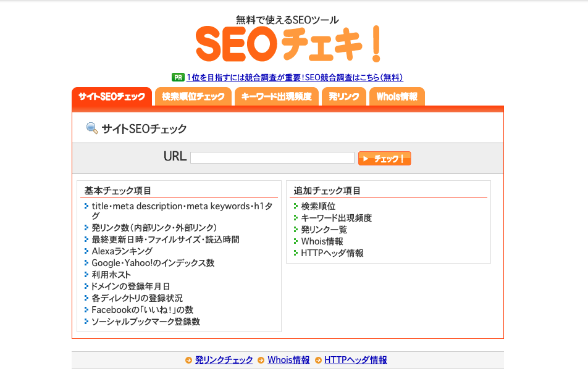Select the サイトSEOチェック tab
Image resolution: width=588 pixels, height=371 pixels.
click(x=112, y=97)
